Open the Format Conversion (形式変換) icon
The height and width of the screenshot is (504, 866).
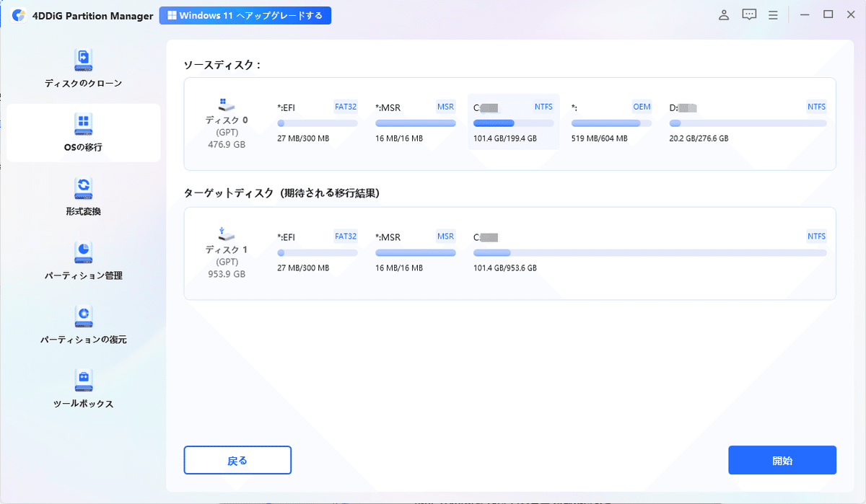coord(84,188)
